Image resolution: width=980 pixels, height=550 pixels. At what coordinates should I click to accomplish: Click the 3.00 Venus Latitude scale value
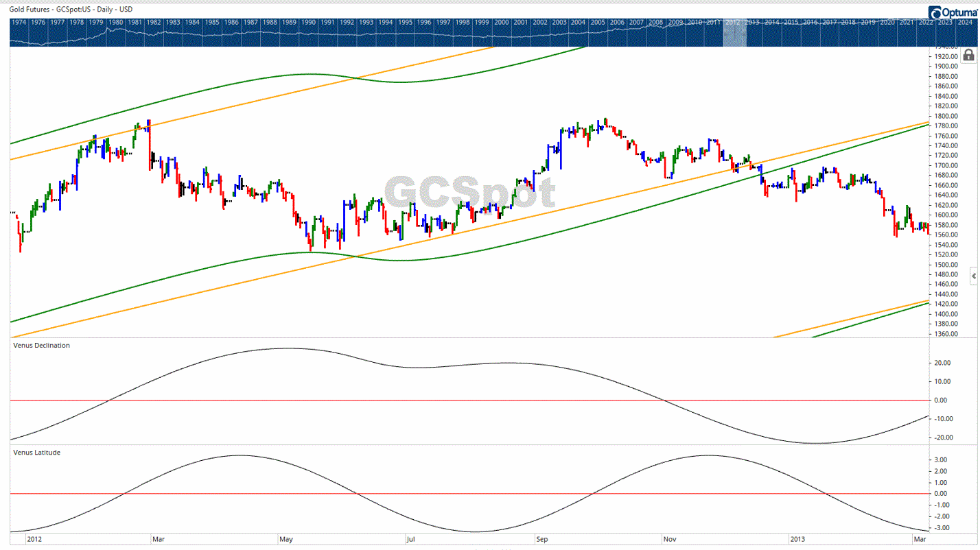point(942,459)
